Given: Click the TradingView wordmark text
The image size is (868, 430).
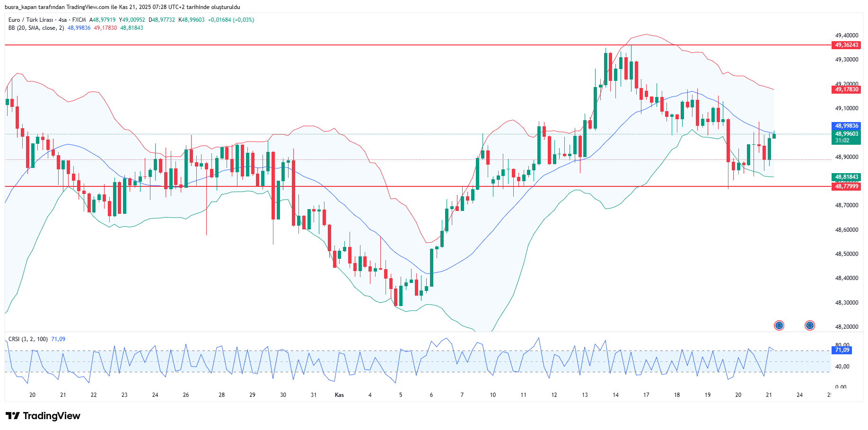Looking at the screenshot, I should (x=52, y=416).
